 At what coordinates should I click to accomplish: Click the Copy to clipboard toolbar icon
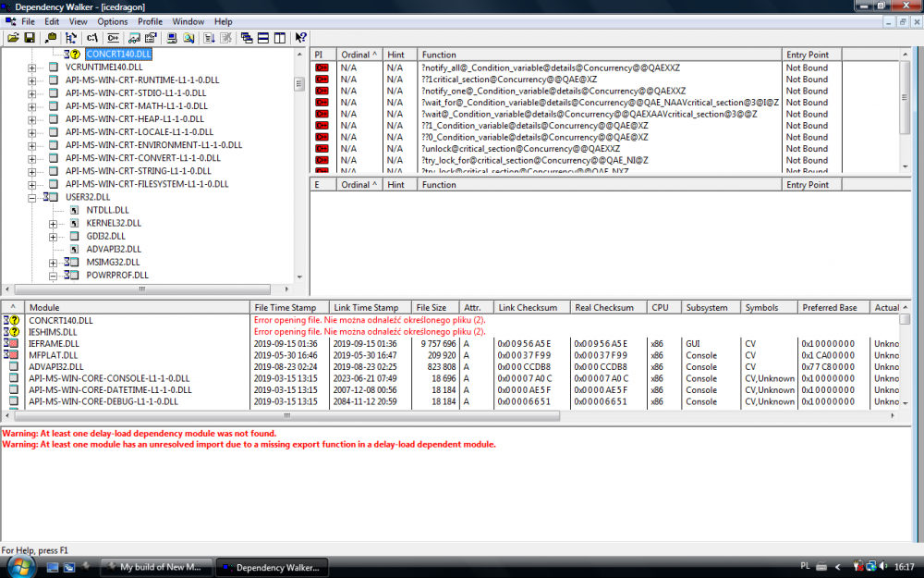point(52,38)
